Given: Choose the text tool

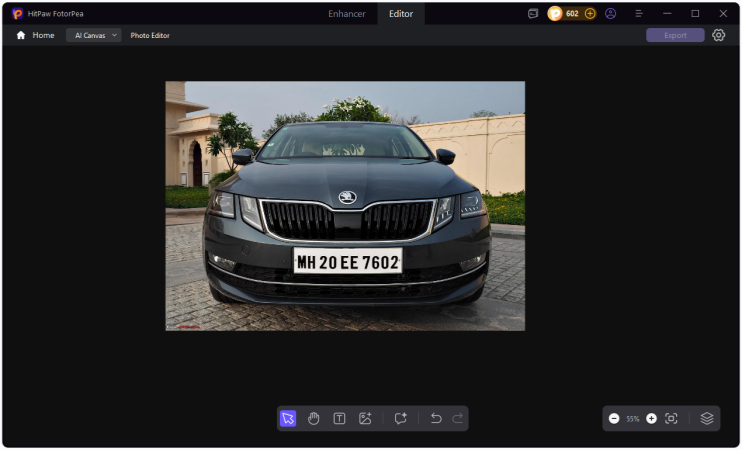Looking at the screenshot, I should click(x=339, y=418).
